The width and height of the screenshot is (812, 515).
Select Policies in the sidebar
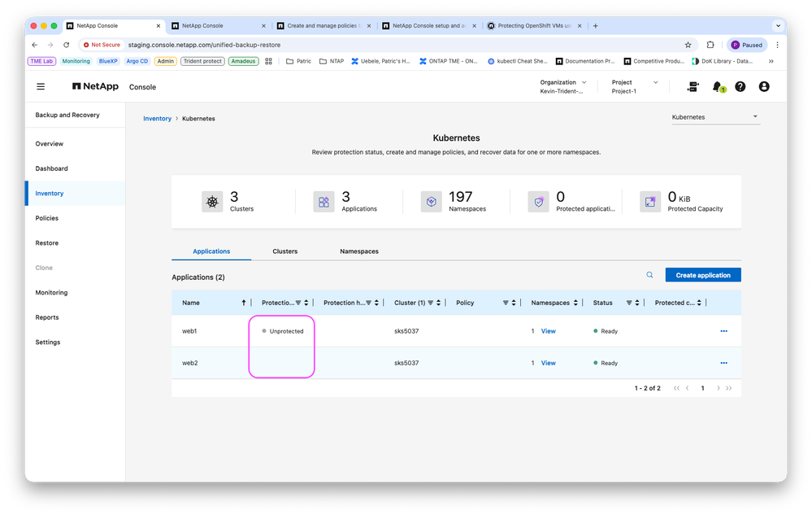coord(46,218)
